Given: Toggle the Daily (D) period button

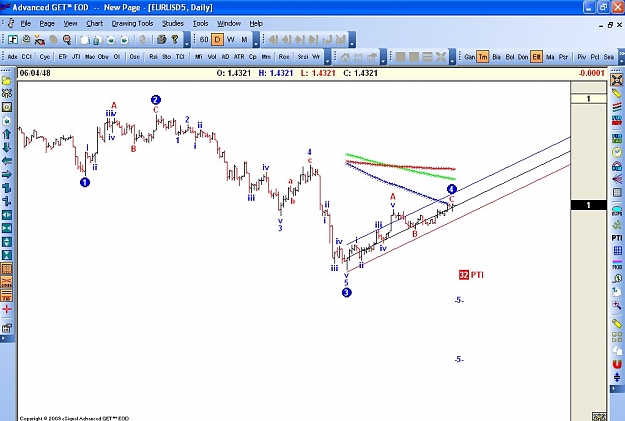Looking at the screenshot, I should point(217,39).
